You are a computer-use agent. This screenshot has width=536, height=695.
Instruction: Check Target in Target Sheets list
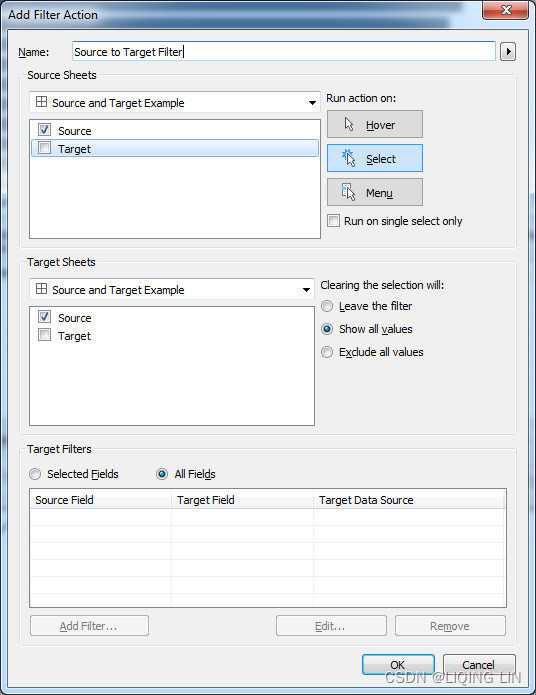click(44, 335)
